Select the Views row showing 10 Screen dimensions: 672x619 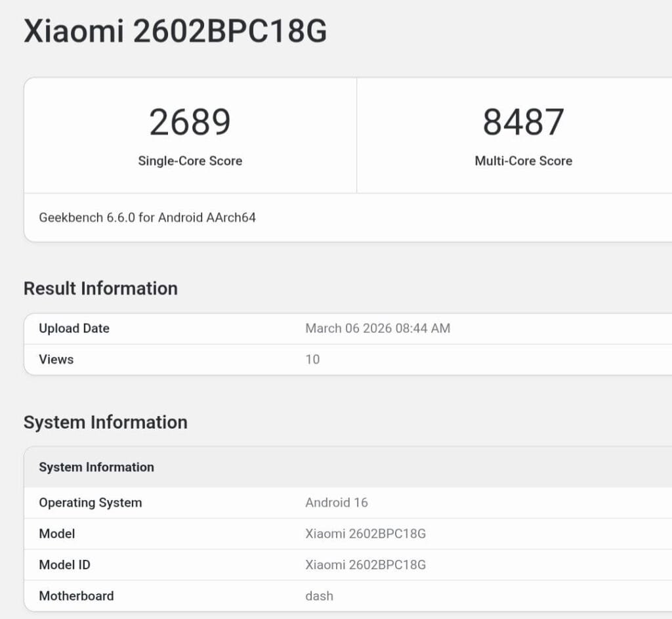click(x=56, y=359)
